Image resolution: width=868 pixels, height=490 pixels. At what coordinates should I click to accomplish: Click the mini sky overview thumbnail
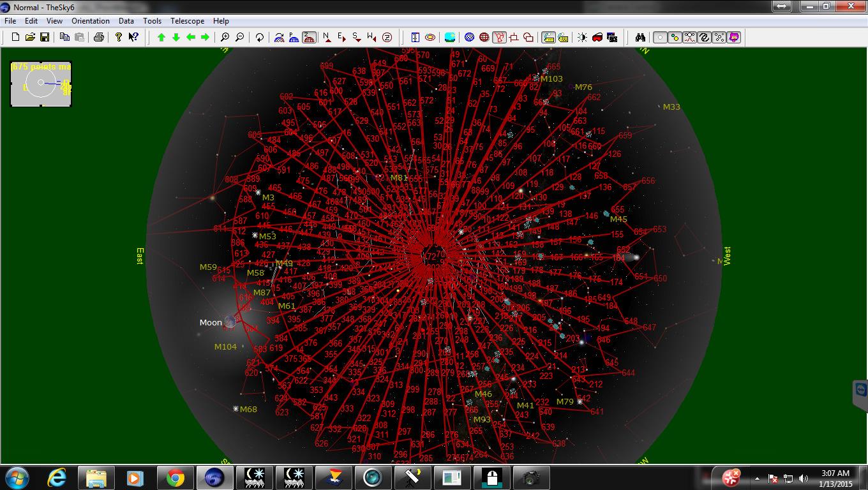41,84
